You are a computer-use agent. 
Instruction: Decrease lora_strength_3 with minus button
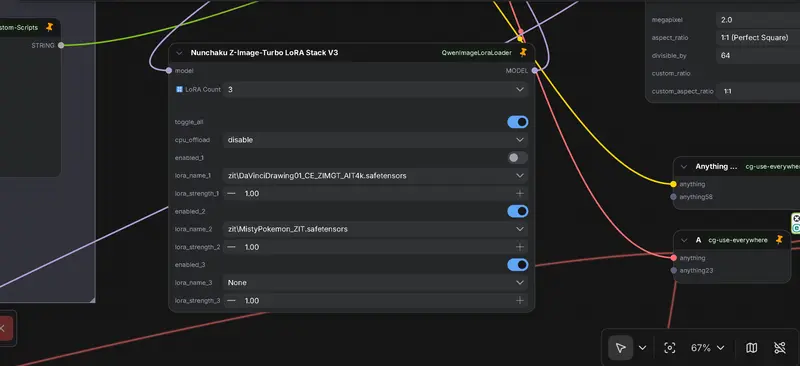pos(232,301)
